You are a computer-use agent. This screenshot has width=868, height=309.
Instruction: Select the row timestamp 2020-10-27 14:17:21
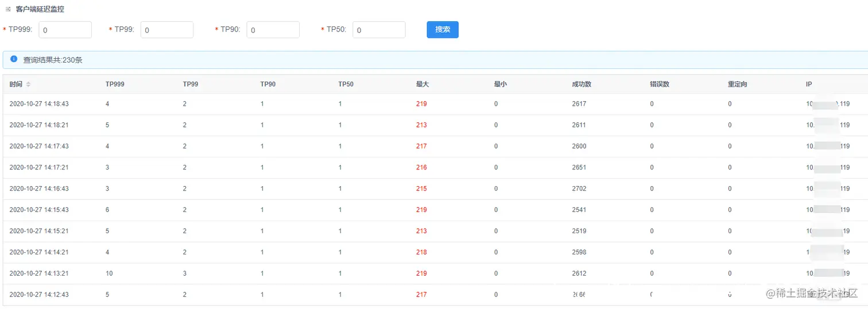pos(39,168)
